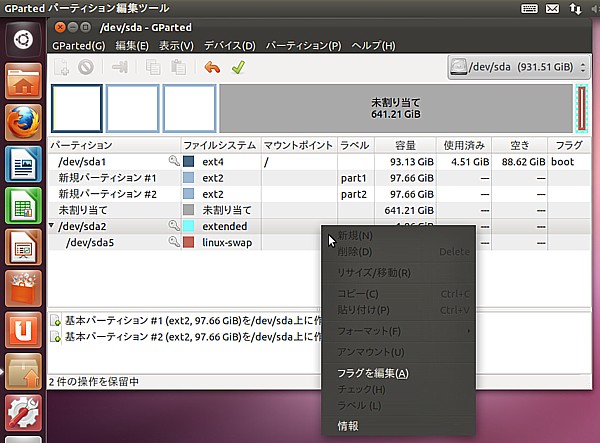Screen dimensions: 600x443
Task: Select the 未割り当て row in partition list
Action: [x=320, y=210]
